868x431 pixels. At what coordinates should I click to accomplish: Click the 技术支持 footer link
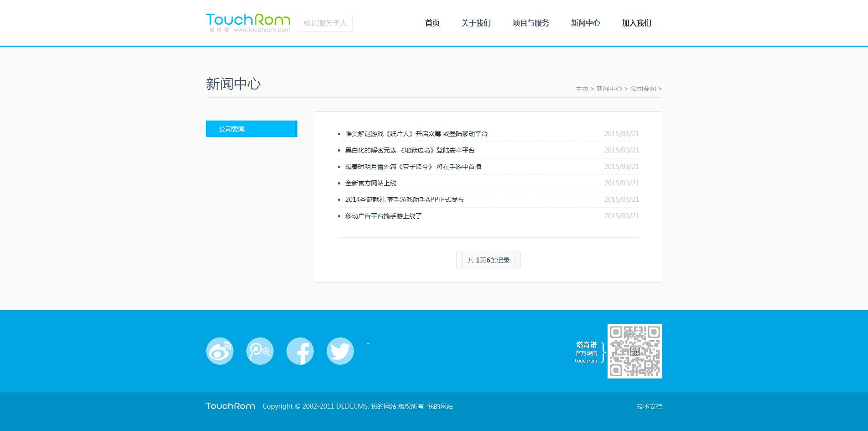click(649, 406)
